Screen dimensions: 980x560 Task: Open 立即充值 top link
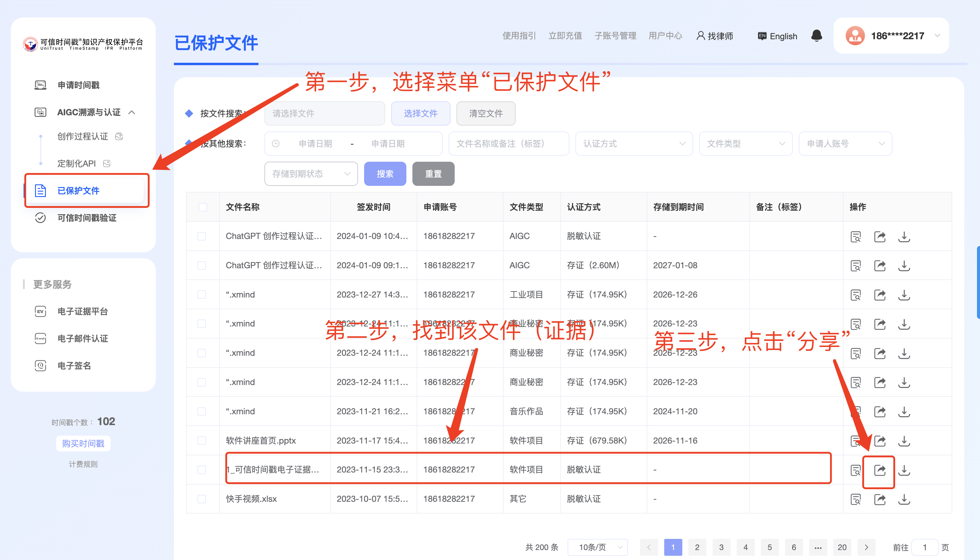[x=565, y=36]
